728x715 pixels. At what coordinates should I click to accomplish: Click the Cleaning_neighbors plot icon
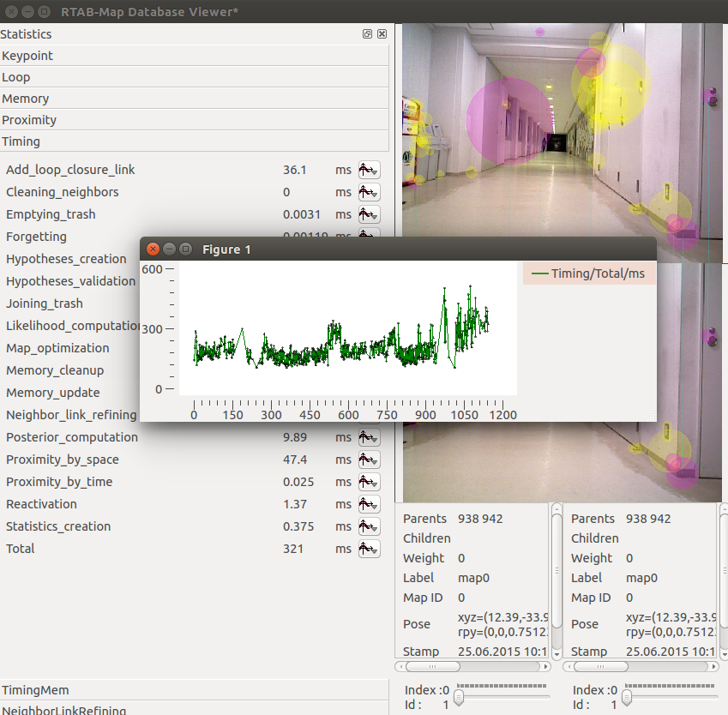click(369, 192)
